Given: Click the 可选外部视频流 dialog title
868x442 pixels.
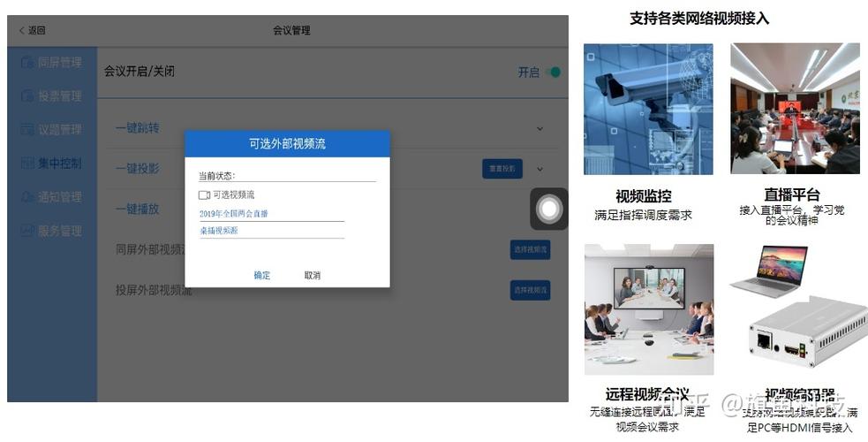Looking at the screenshot, I should (x=287, y=144).
